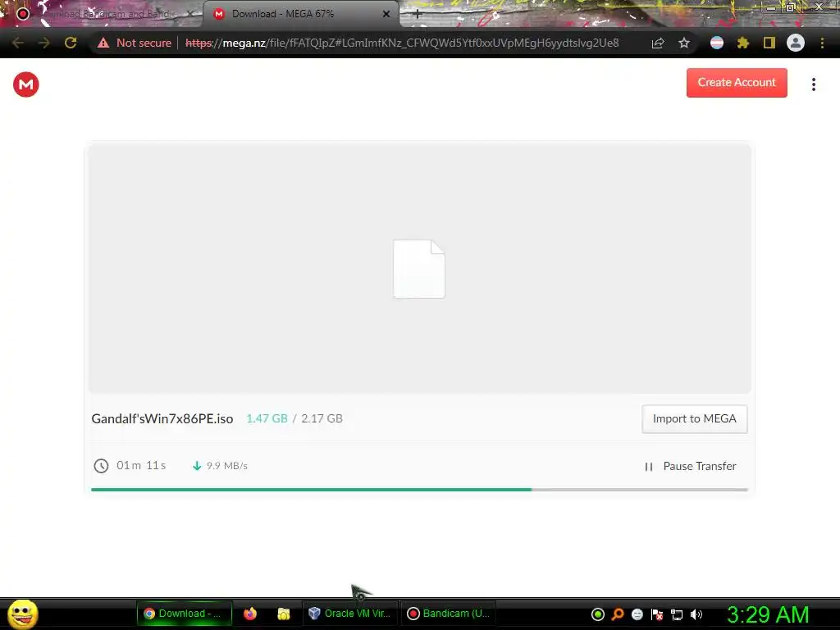Open file explorer taskbar icon
The image size is (840, 630).
(x=283, y=614)
